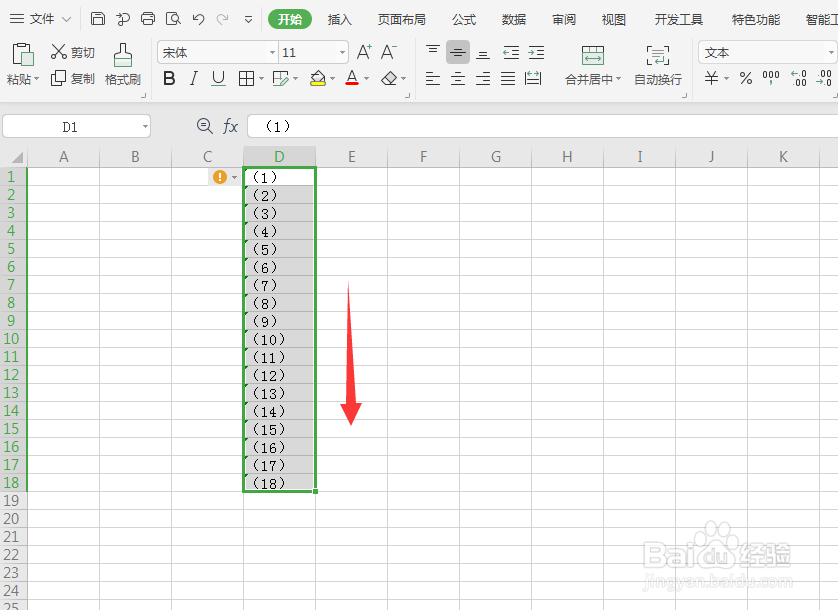Click the increase decimal places icon
The height and width of the screenshot is (610, 838).
799,78
